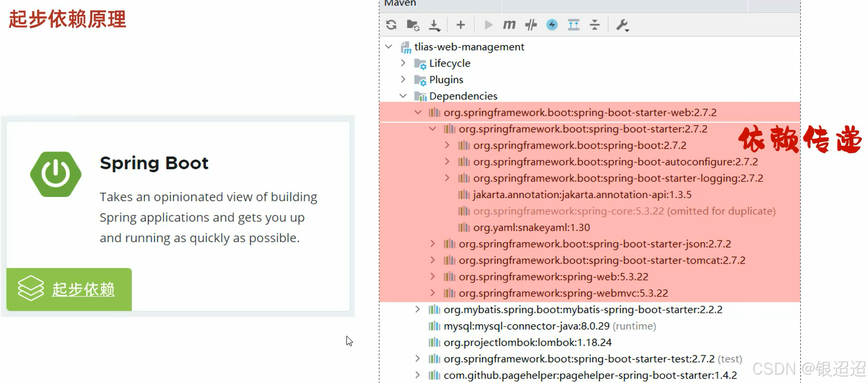The width and height of the screenshot is (868, 383).
Task: Expand spring-webmvc:5.3.22 dependency
Action: tap(433, 293)
